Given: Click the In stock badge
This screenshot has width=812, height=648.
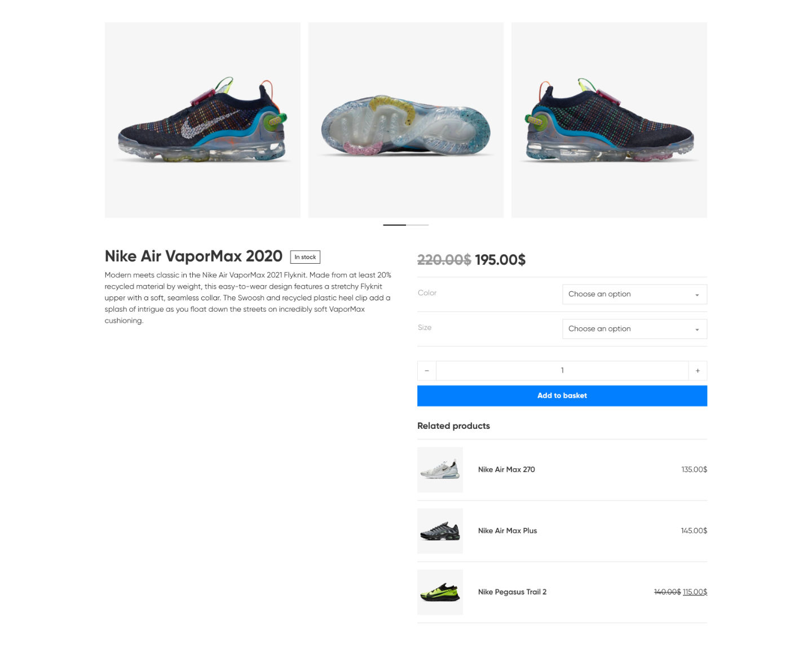Looking at the screenshot, I should 305,257.
